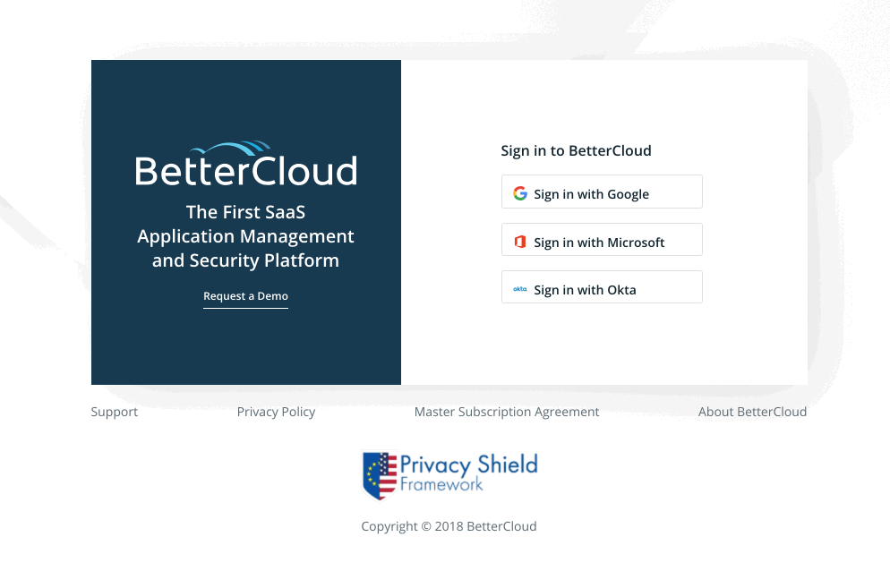890x588 pixels.
Task: Open the Master Subscription Agreement link
Action: (x=506, y=412)
